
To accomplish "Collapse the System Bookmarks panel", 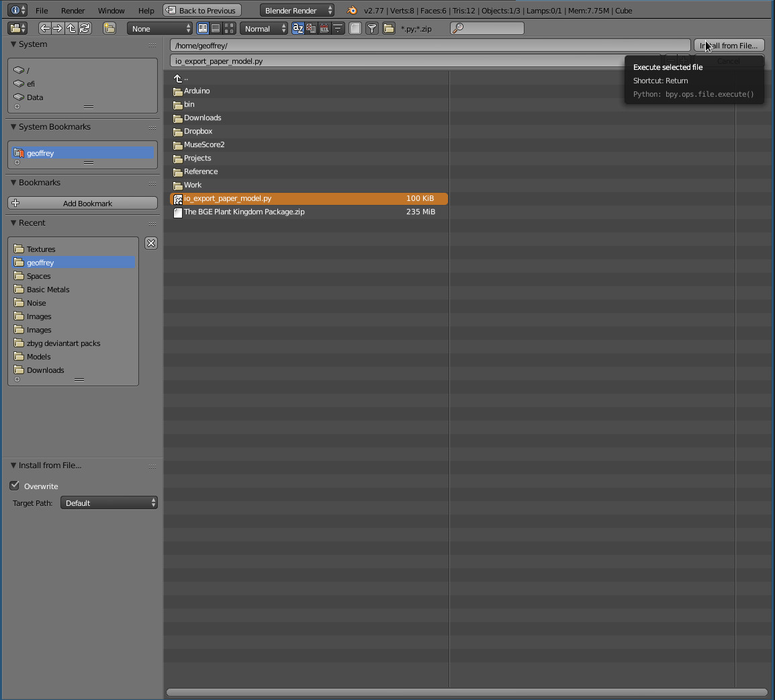I will coord(13,126).
